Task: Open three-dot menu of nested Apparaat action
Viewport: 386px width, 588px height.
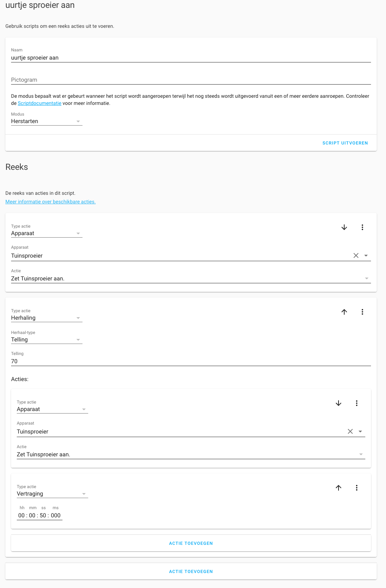Action: pos(356,403)
